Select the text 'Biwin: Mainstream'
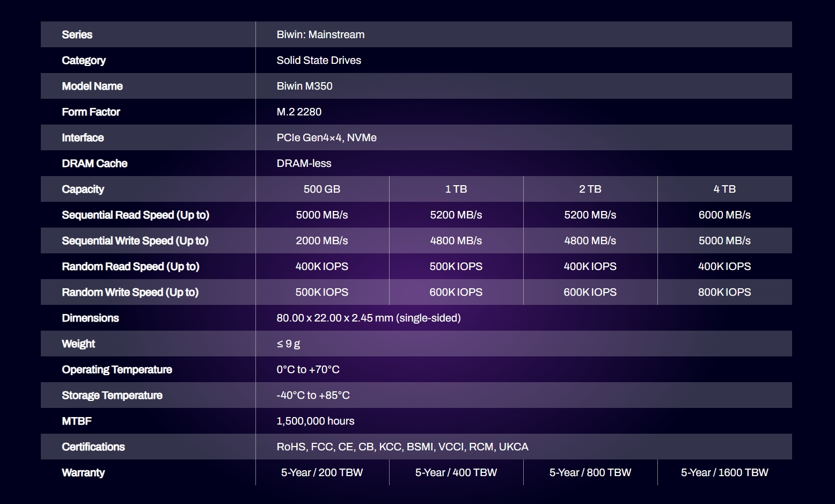835x504 pixels. (320, 34)
